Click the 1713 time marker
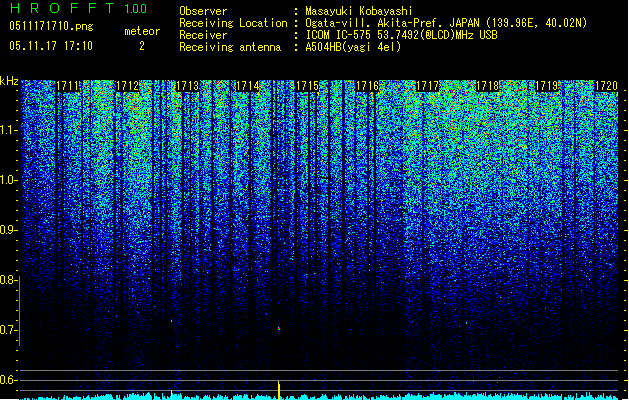 coord(188,86)
